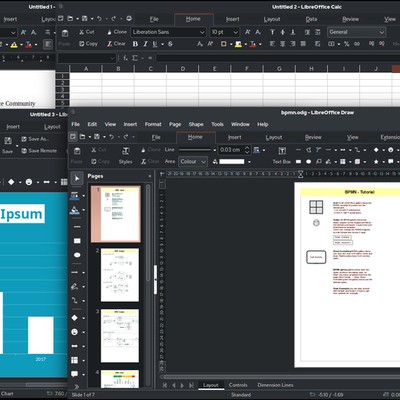Screen dimensions: 400x400
Task: Select the Callout shapes tool in Draw sidebar
Action: (x=74, y=374)
